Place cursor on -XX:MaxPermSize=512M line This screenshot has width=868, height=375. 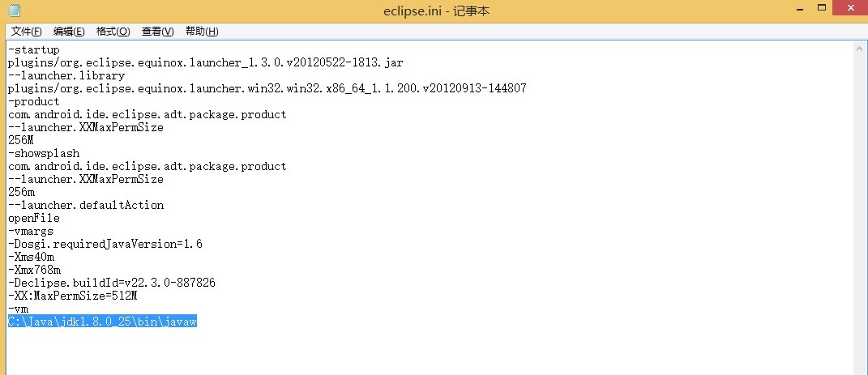(x=72, y=296)
